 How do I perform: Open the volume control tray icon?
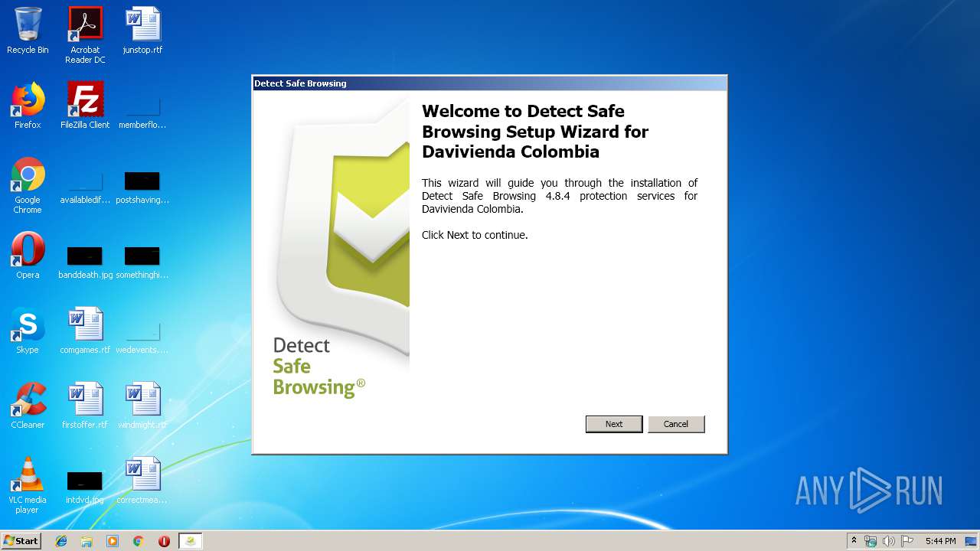tap(889, 541)
